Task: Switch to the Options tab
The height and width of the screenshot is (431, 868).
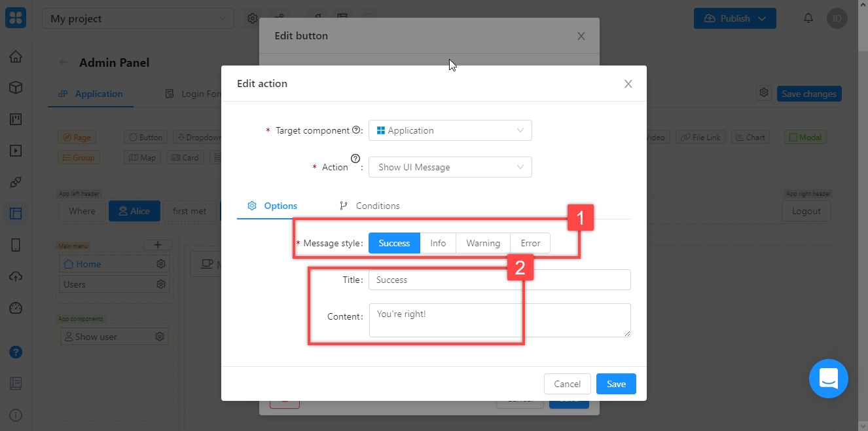Action: tap(272, 206)
